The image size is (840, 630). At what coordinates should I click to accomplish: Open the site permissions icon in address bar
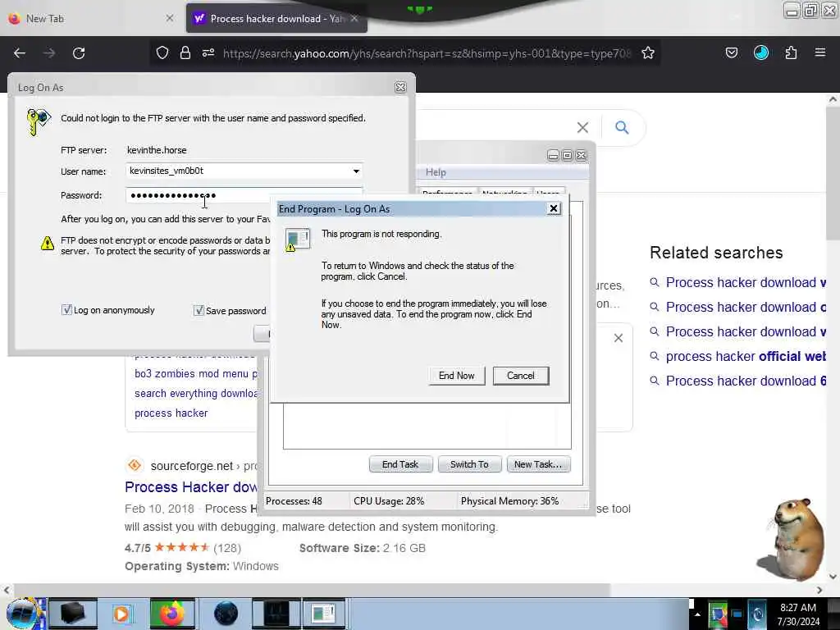click(208, 52)
